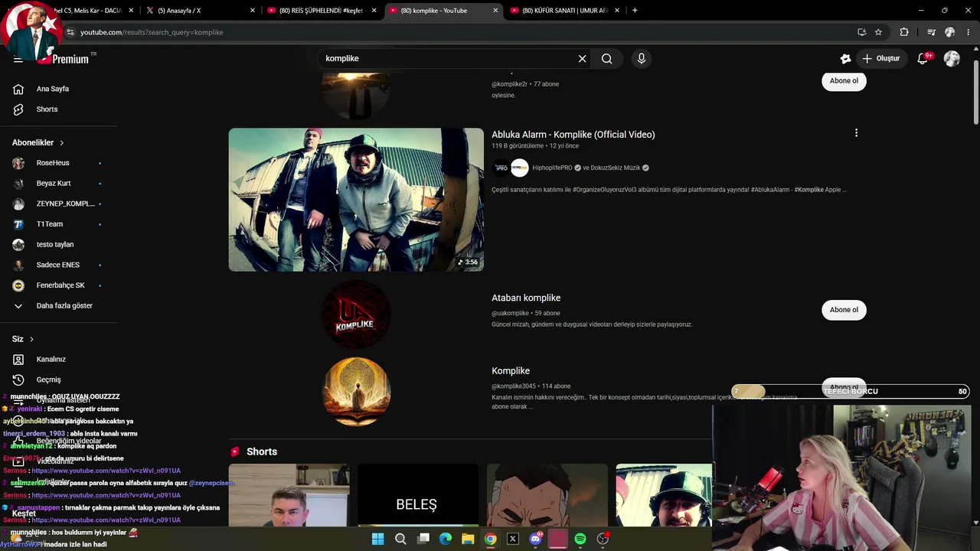
Task: Open the Windows Start menu
Action: click(377, 539)
